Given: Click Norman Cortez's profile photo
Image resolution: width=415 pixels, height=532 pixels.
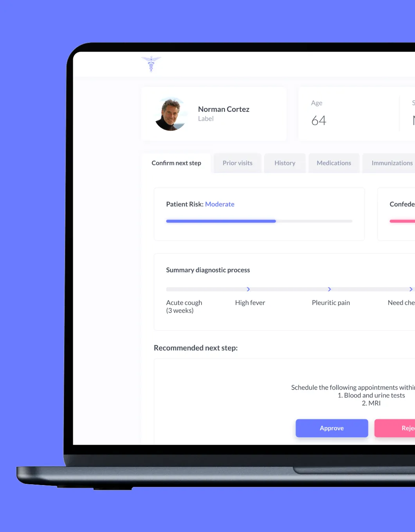Looking at the screenshot, I should 170,114.
